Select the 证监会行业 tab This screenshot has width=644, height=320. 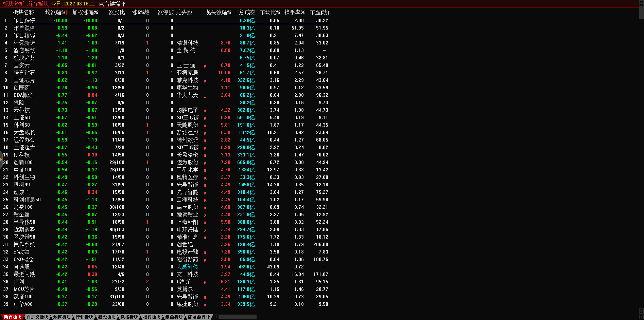tap(199, 317)
